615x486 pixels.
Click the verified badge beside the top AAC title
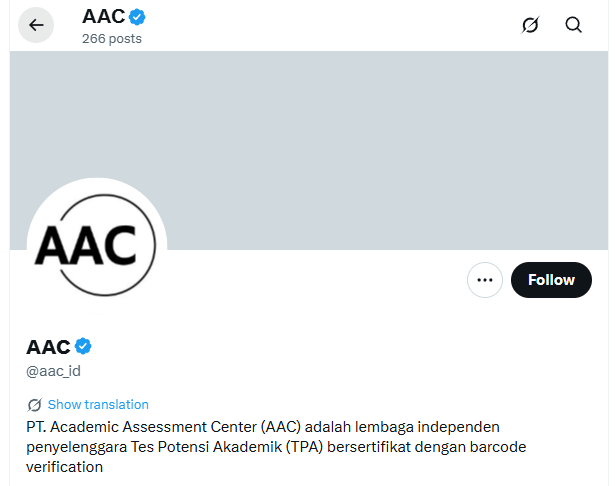coord(139,17)
